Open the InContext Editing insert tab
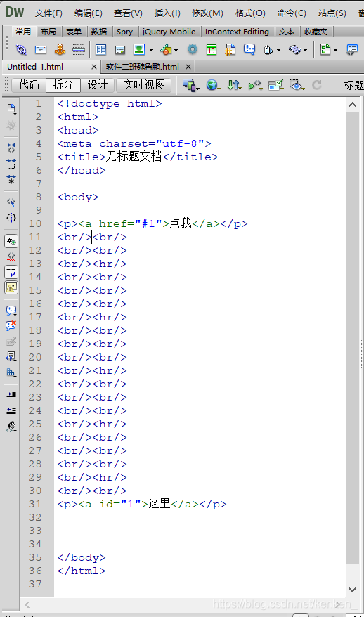 [x=237, y=32]
